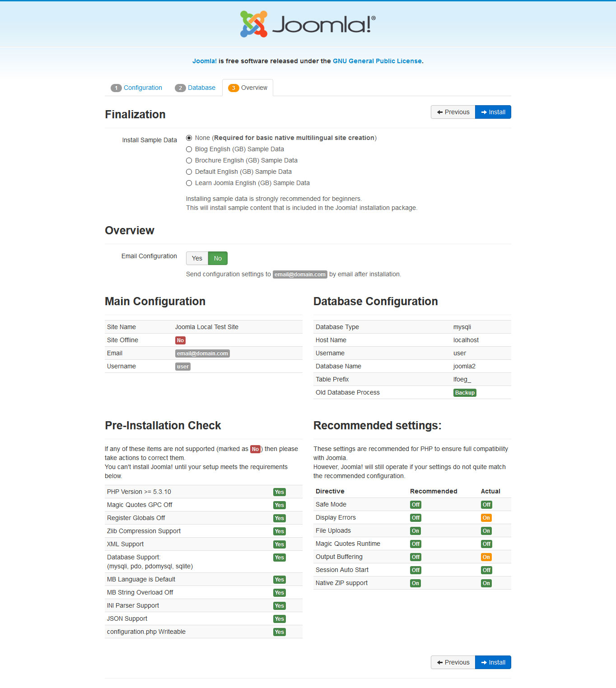Viewport: 616px width, 688px height.
Task: Click the orange step 3 badge
Action: coord(233,88)
